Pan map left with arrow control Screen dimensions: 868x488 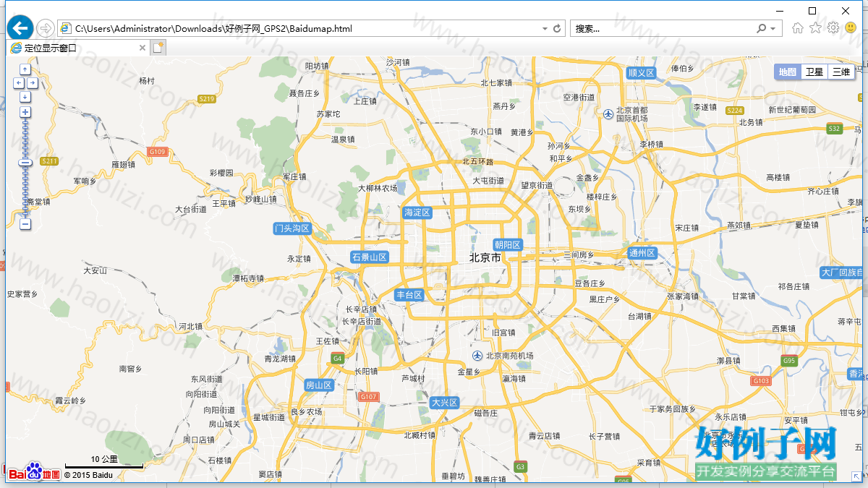click(x=19, y=83)
